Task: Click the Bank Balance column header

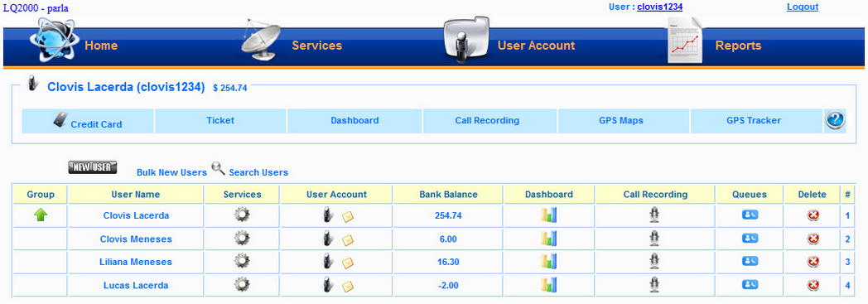Action: [x=448, y=195]
